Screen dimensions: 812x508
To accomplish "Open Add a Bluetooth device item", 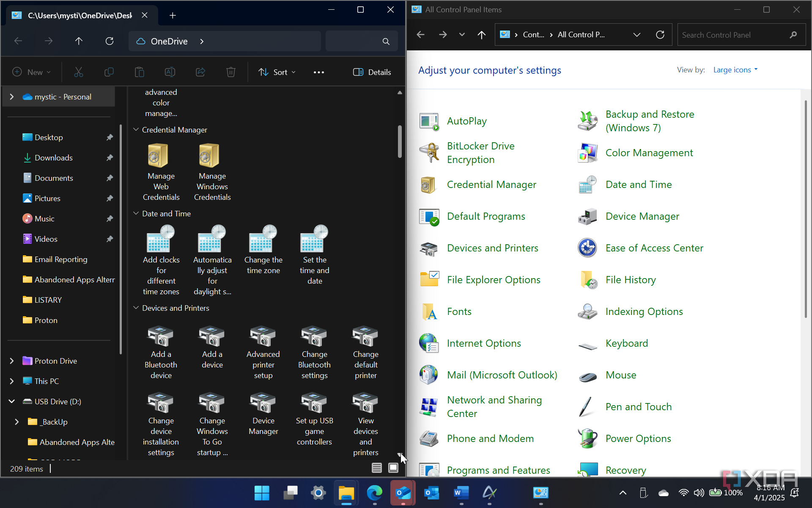I will (161, 353).
